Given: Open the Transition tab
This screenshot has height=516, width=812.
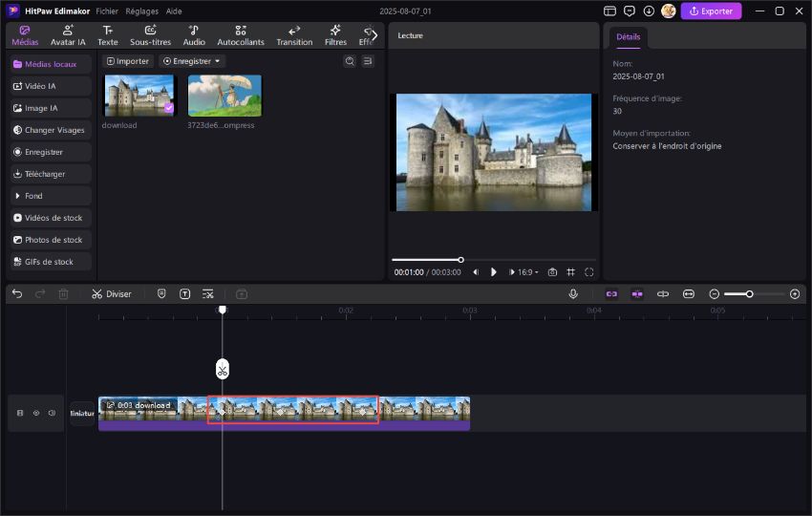Looking at the screenshot, I should pos(294,35).
